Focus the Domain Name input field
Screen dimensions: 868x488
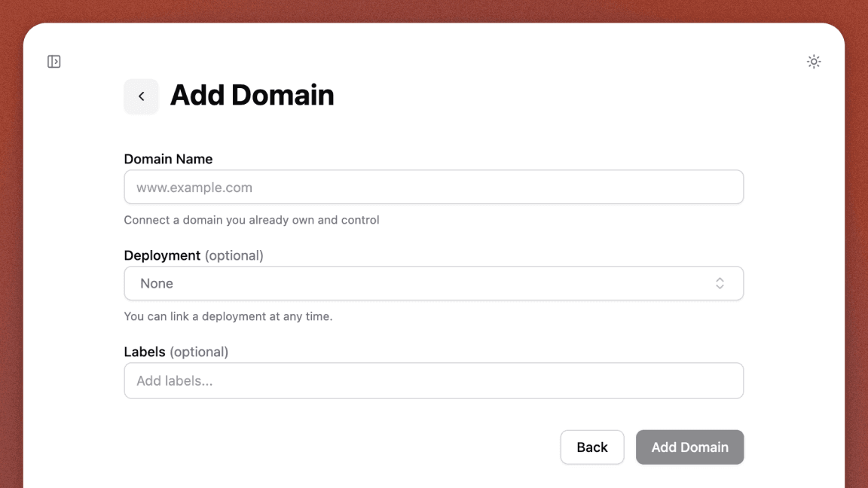point(433,187)
